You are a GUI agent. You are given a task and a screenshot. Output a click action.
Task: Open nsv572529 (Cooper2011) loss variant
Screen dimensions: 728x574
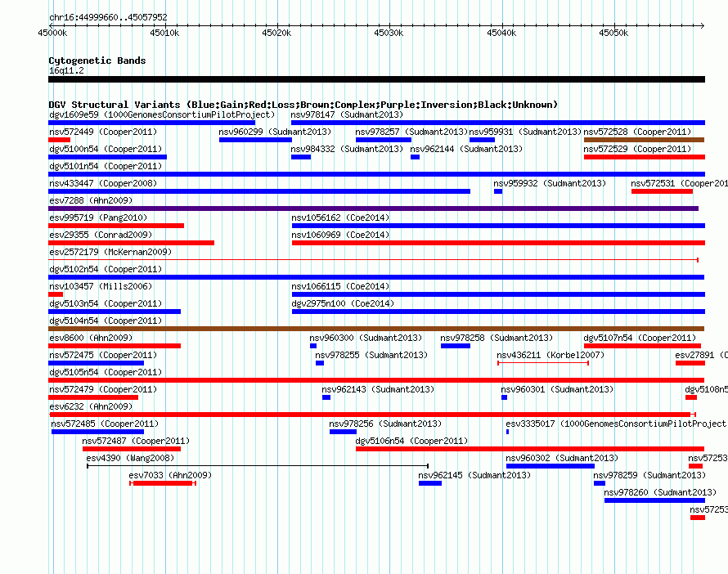point(637,149)
